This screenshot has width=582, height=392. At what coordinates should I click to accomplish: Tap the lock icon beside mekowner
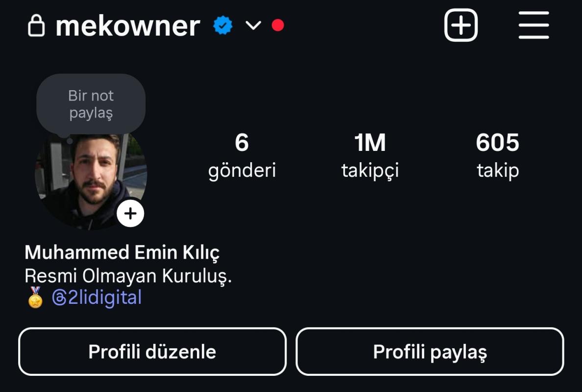click(36, 25)
